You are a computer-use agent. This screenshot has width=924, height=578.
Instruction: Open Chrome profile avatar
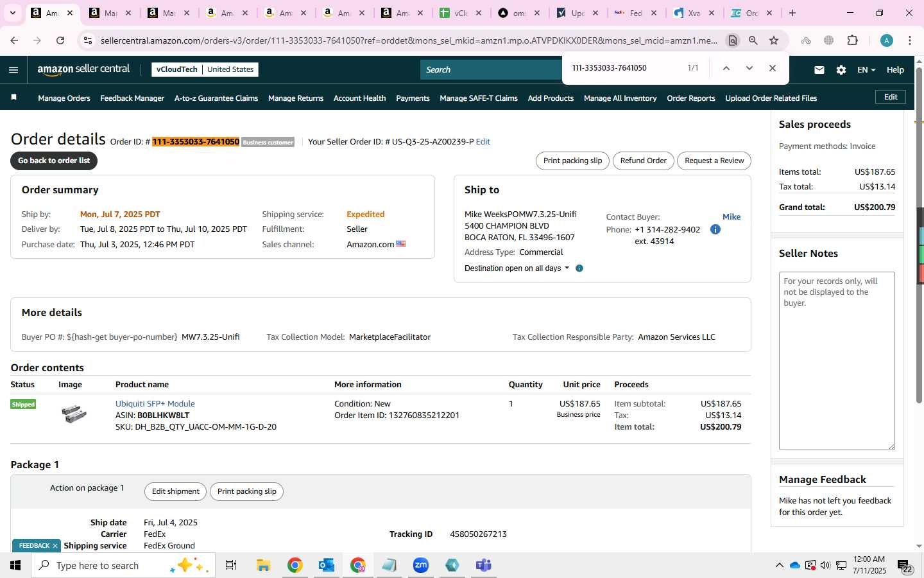coord(887,40)
